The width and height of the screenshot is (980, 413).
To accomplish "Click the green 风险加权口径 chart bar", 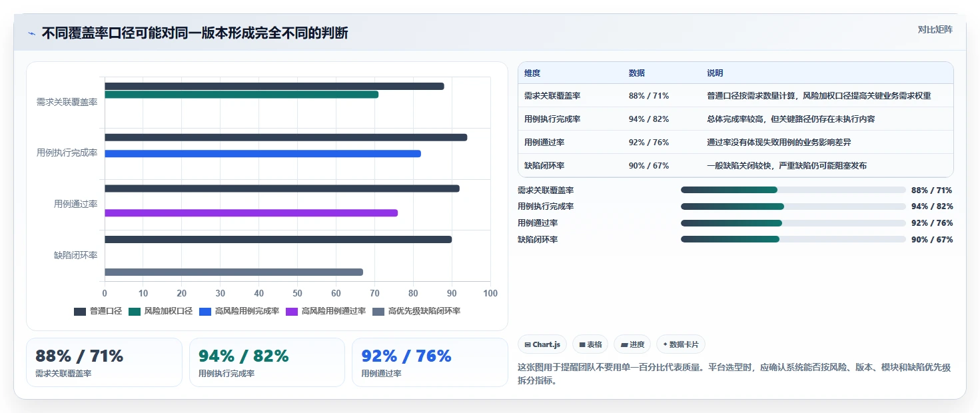I will point(241,95).
